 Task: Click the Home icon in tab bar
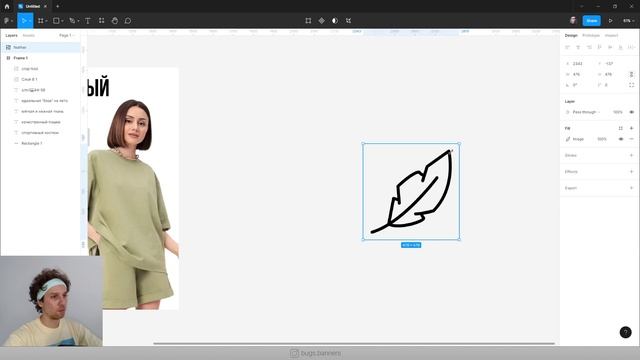(x=7, y=6)
